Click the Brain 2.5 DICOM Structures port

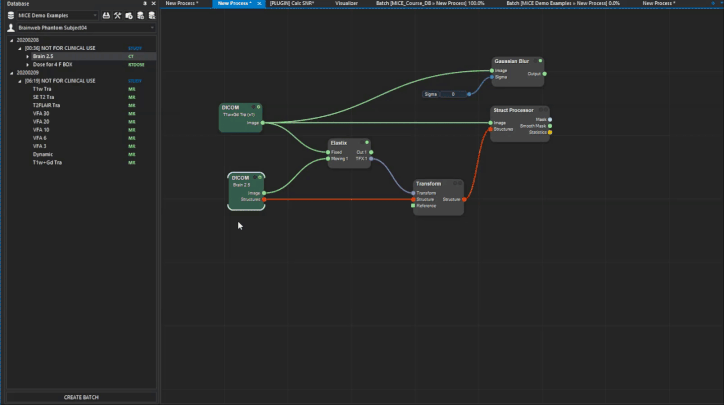click(x=264, y=199)
